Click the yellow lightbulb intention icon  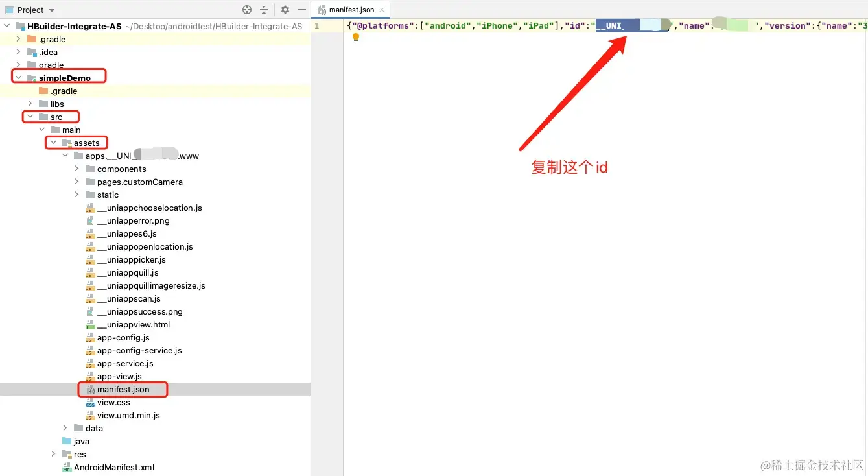[355, 38]
